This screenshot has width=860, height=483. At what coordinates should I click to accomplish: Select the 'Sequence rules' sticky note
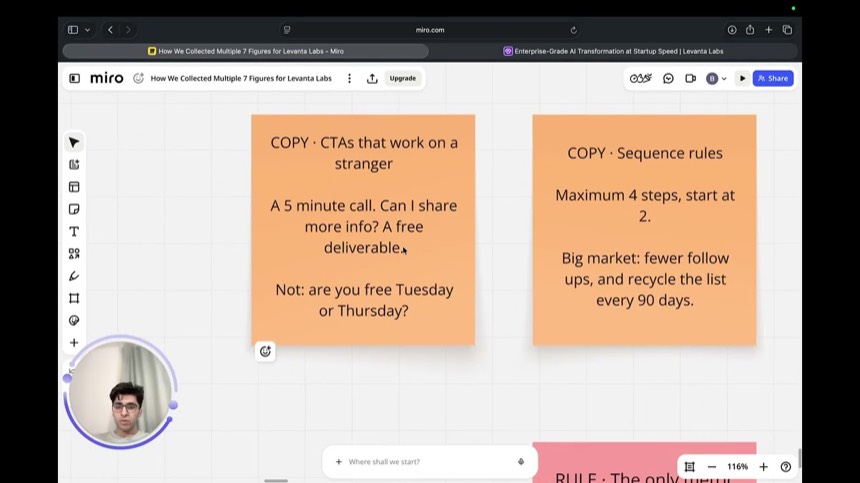point(644,230)
